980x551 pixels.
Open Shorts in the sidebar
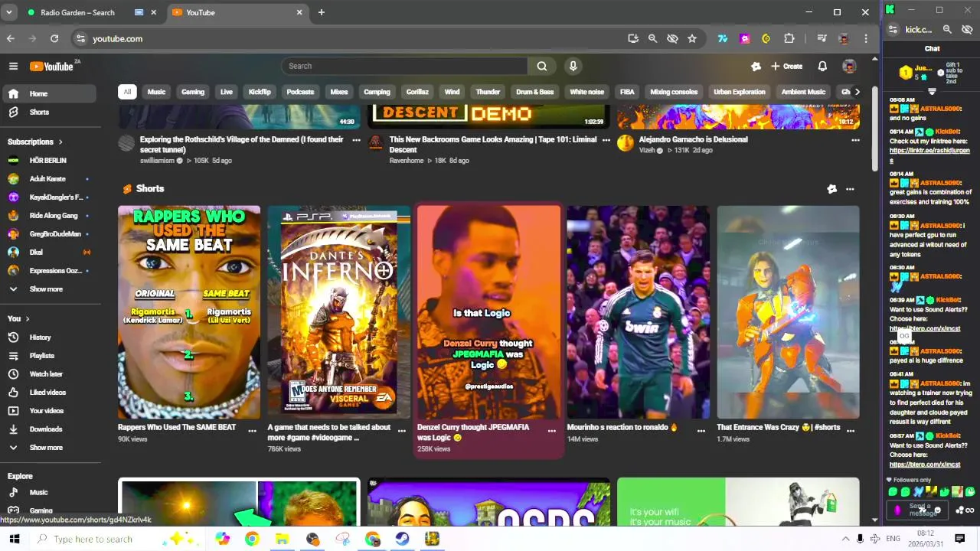(39, 112)
